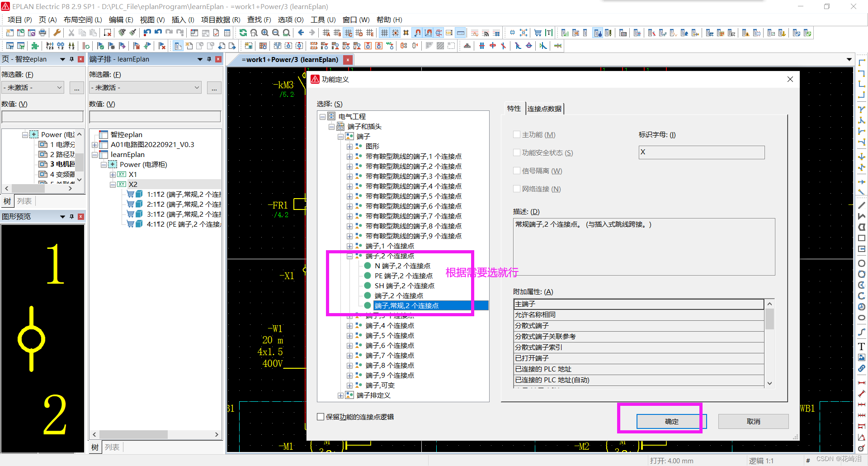This screenshot has width=868, height=466.
Task: Open the 项目 (P) menu
Action: (20, 19)
